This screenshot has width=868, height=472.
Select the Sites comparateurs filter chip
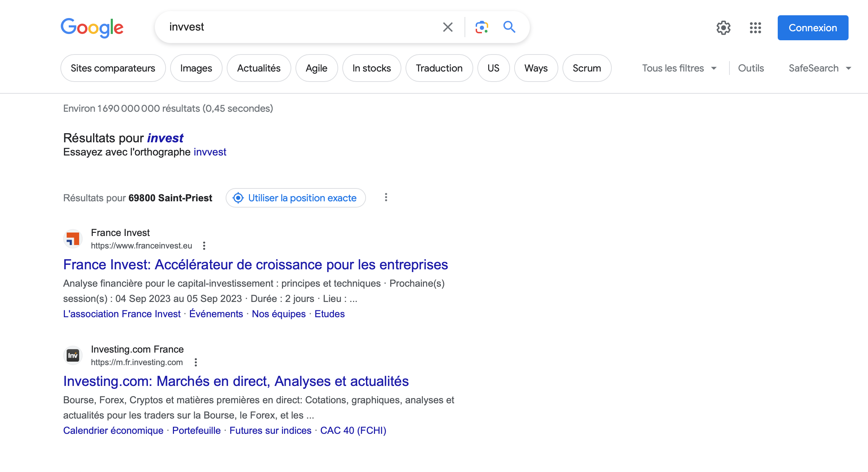click(x=113, y=68)
